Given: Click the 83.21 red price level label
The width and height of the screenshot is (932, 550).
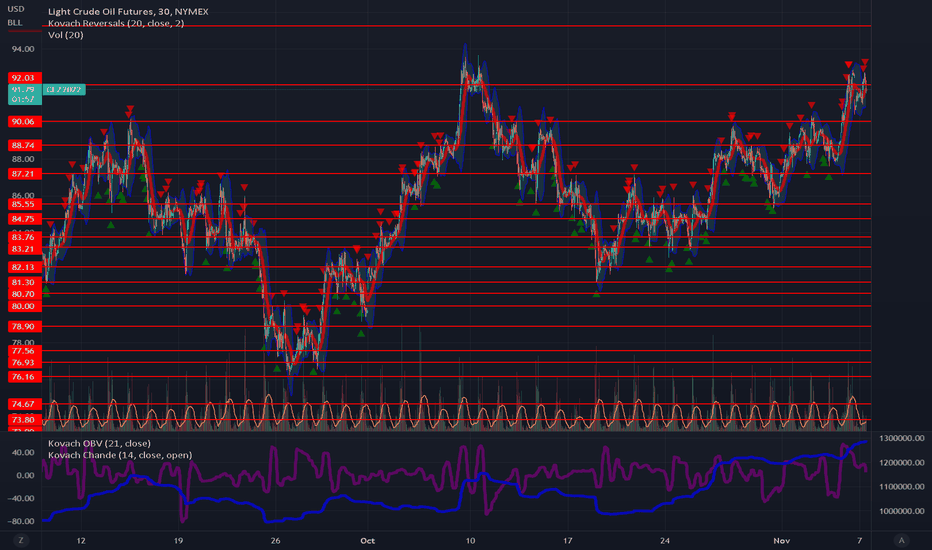Looking at the screenshot, I should pos(23,249).
